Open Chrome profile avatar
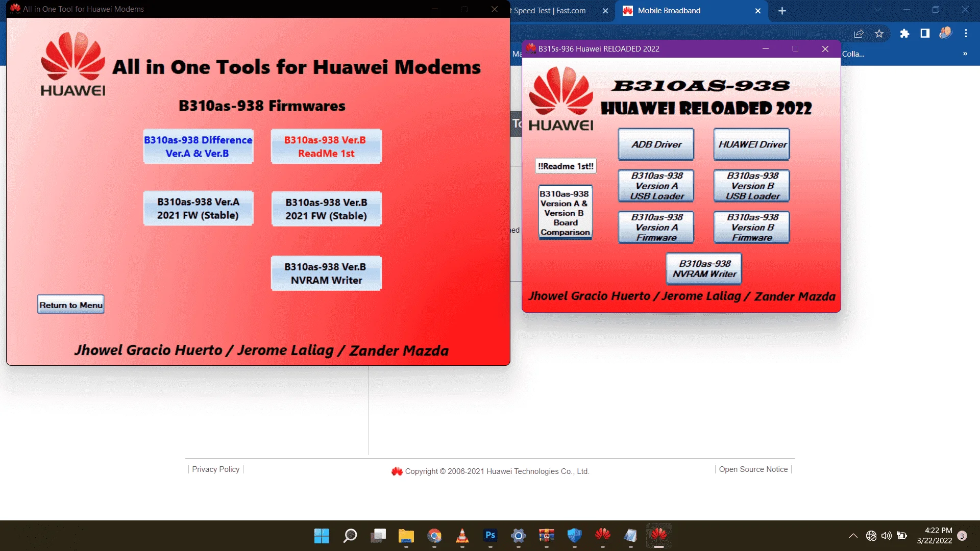 (x=945, y=33)
